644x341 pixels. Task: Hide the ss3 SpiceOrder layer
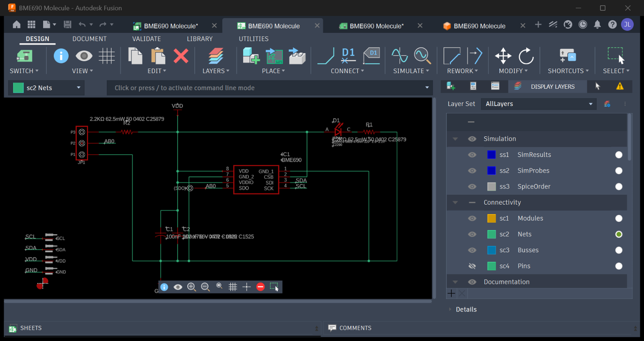tap(472, 186)
